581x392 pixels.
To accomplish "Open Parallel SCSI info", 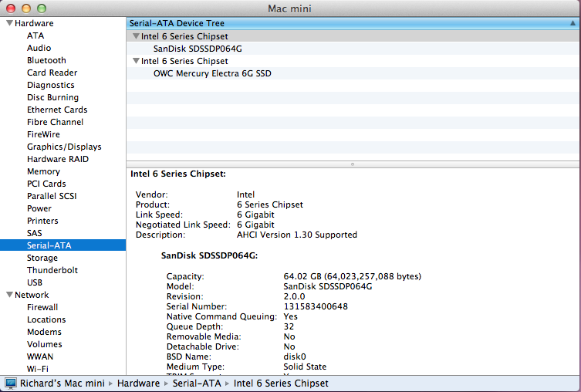I will [x=52, y=196].
